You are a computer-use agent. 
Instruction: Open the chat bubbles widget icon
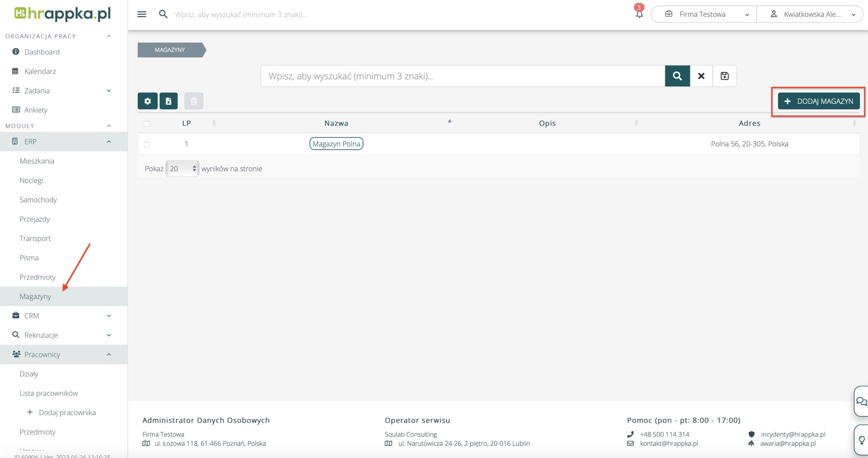coord(861,401)
